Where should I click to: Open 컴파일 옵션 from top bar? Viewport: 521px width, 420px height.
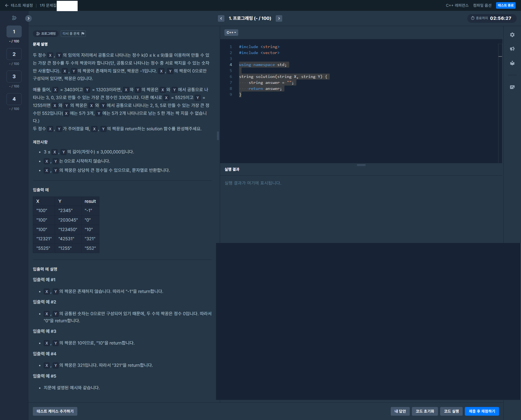[482, 5]
